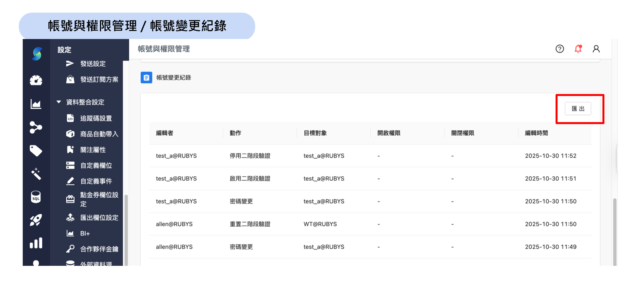Click the 匯出 export button

click(x=577, y=109)
